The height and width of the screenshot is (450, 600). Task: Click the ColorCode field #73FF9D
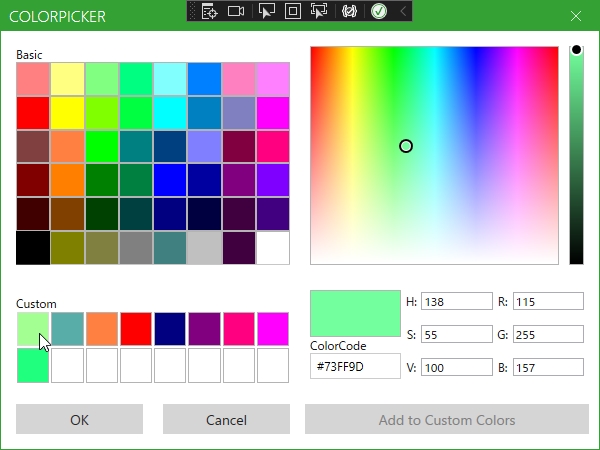coord(355,367)
